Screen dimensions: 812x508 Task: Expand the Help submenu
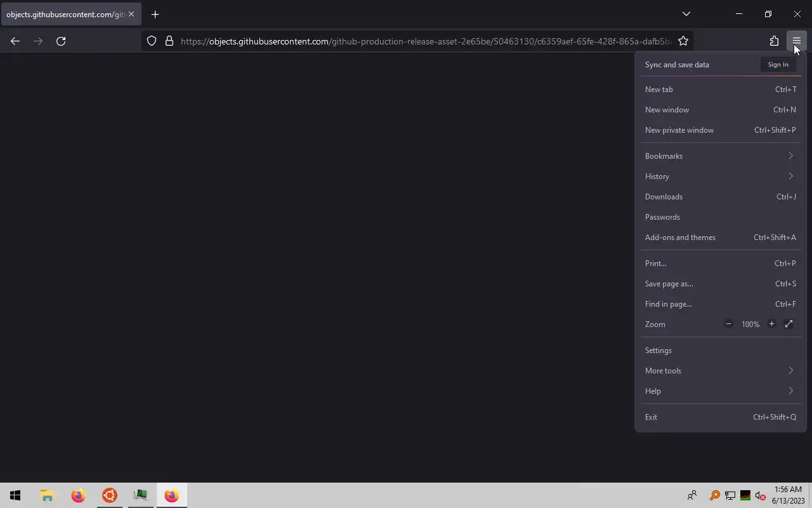click(721, 391)
